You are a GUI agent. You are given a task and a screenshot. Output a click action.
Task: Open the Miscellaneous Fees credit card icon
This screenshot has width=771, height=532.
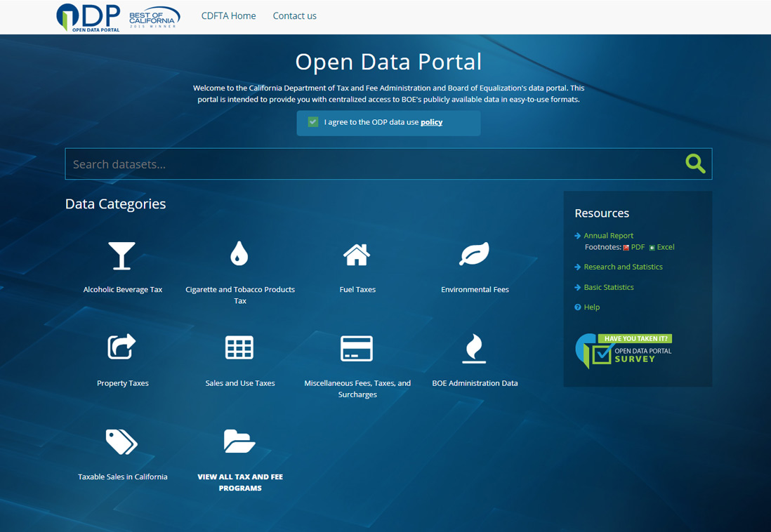coord(357,348)
